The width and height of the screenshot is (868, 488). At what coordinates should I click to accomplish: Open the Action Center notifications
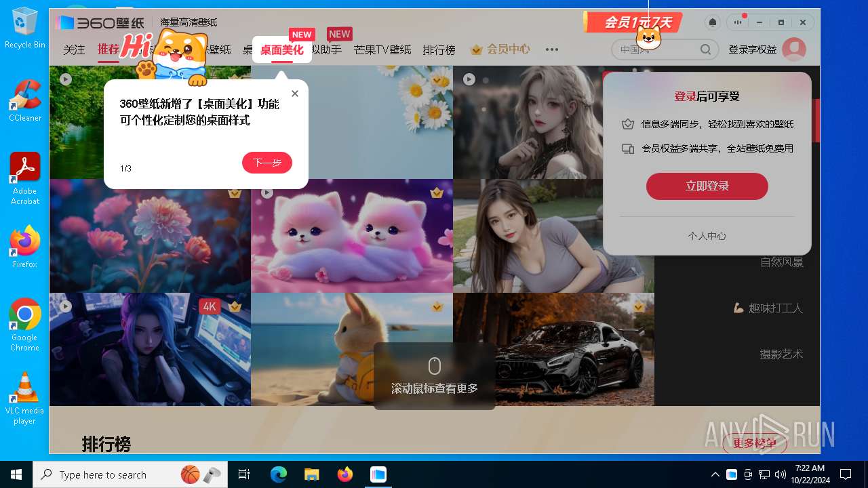tap(846, 474)
